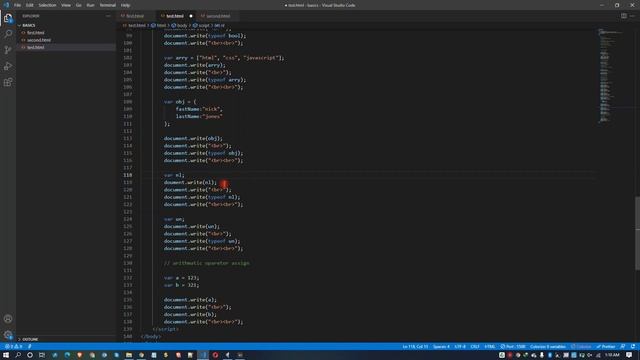Open the Explorer view in activity bar
Image resolution: width=640 pixels, height=360 pixels.
(8, 18)
